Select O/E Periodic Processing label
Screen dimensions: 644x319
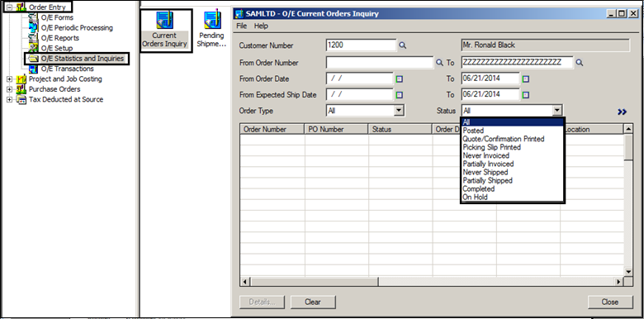coord(77,28)
